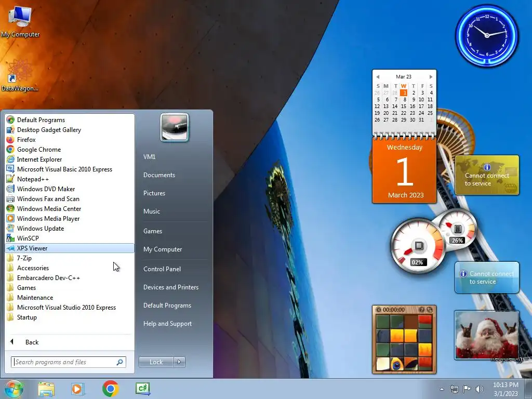The width and height of the screenshot is (532, 399).
Task: Click the network tray icon
Action: [x=454, y=389]
